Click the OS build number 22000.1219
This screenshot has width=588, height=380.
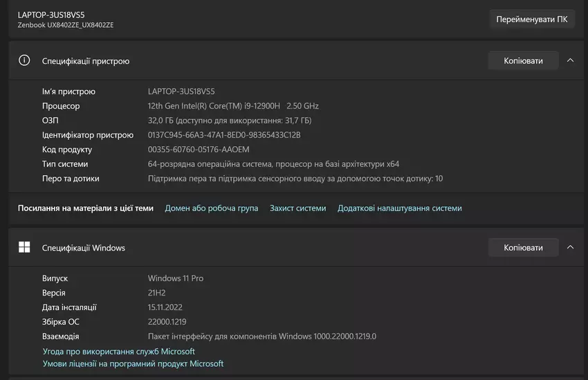click(x=167, y=322)
